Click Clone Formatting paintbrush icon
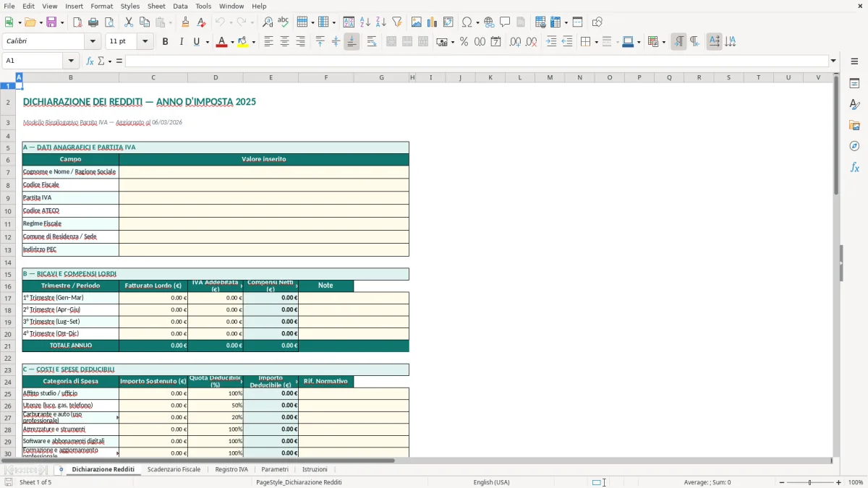Screen dimensions: 868x488 click(186, 22)
